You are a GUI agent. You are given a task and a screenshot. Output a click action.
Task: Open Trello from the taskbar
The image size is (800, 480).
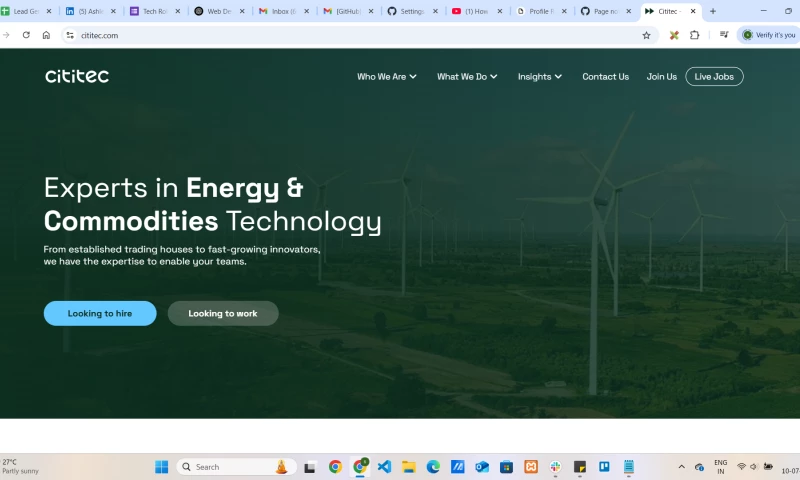(x=605, y=467)
